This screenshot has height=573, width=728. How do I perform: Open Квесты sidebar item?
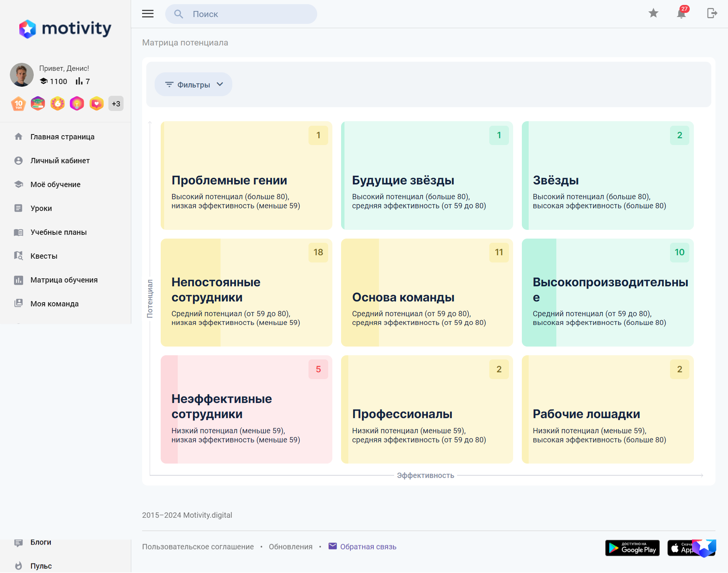pyautogui.click(x=44, y=256)
